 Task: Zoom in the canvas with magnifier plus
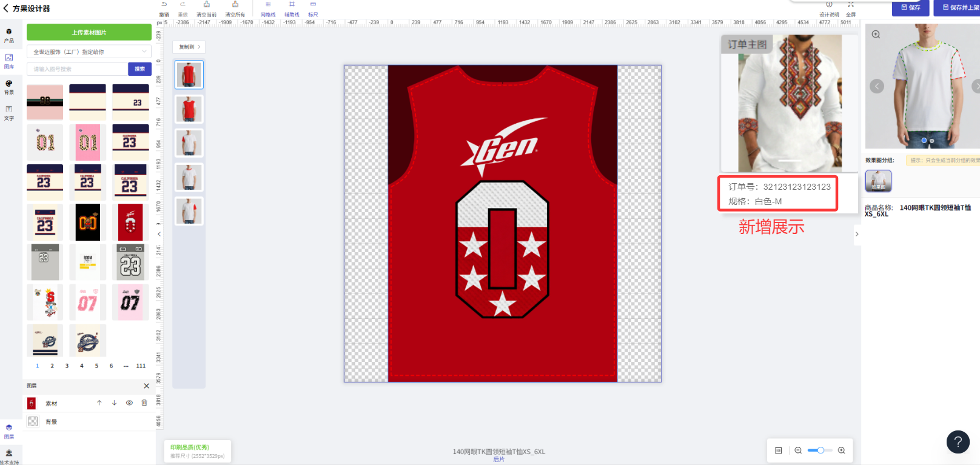841,450
